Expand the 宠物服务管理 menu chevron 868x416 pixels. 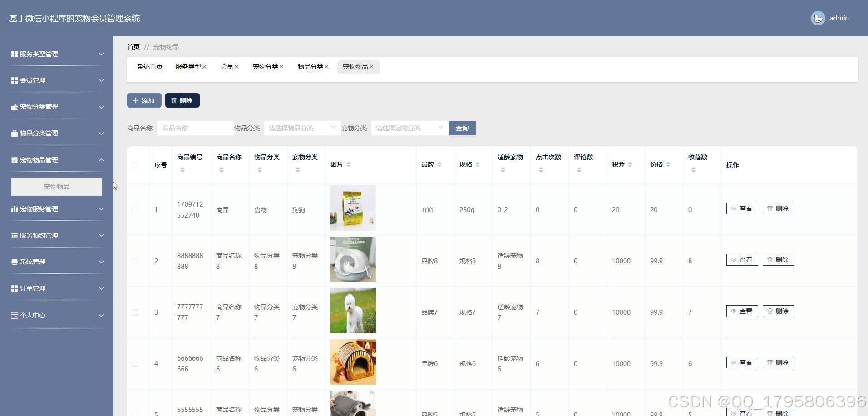click(101, 209)
